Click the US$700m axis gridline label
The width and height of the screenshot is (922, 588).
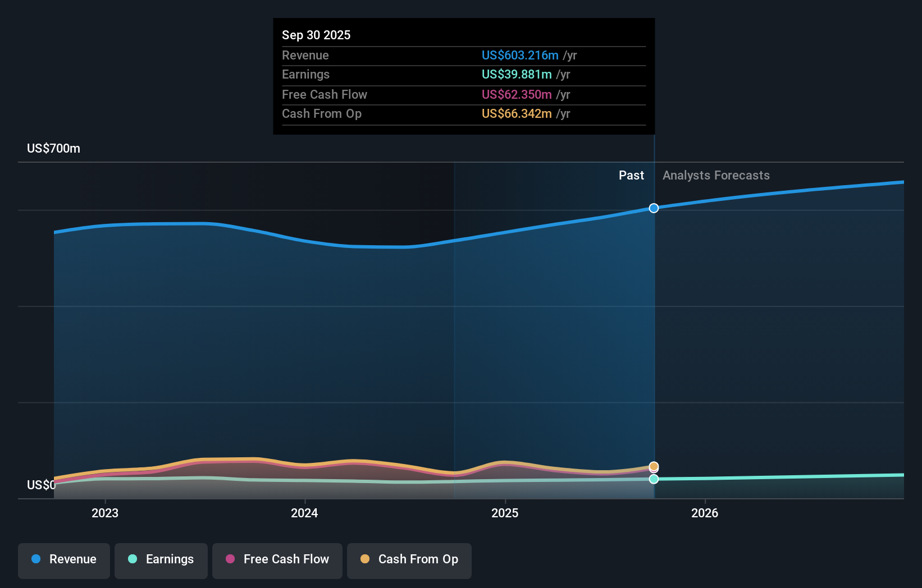[x=52, y=148]
